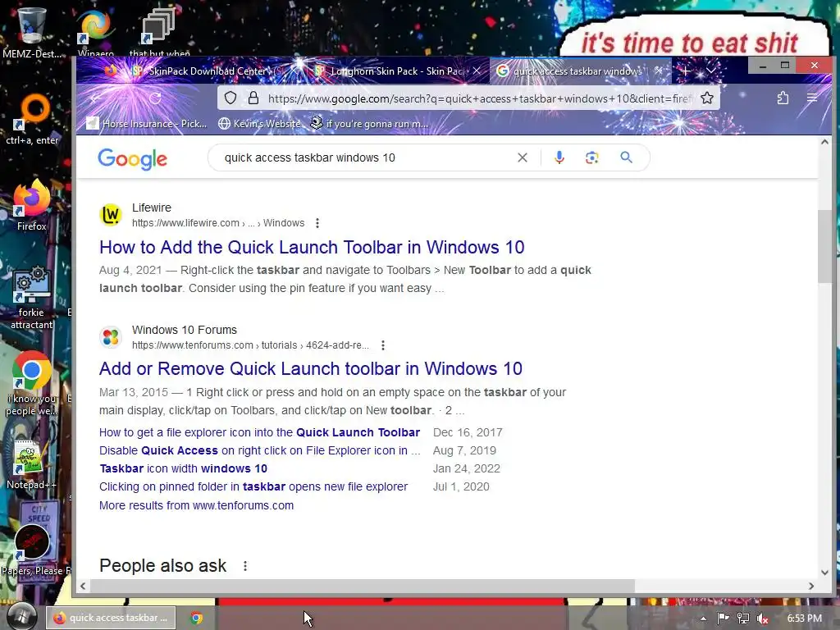Bookmark this page with star icon

click(706, 98)
